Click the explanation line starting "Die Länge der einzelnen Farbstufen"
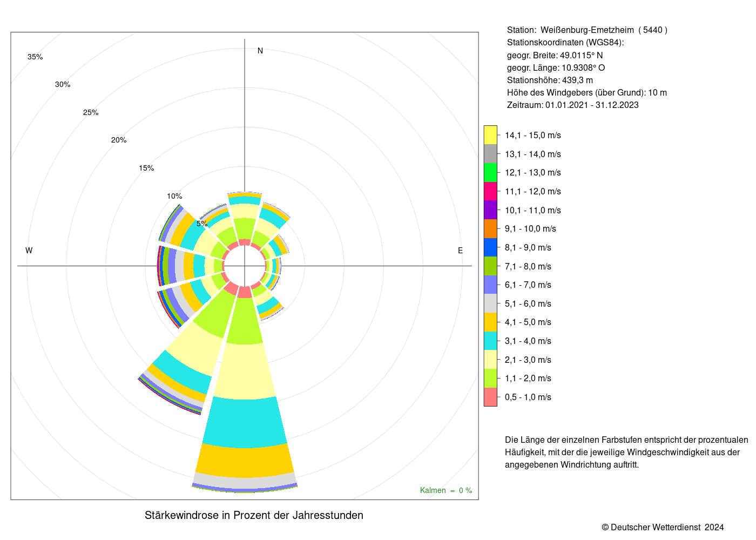The image size is (756, 540). [x=626, y=440]
